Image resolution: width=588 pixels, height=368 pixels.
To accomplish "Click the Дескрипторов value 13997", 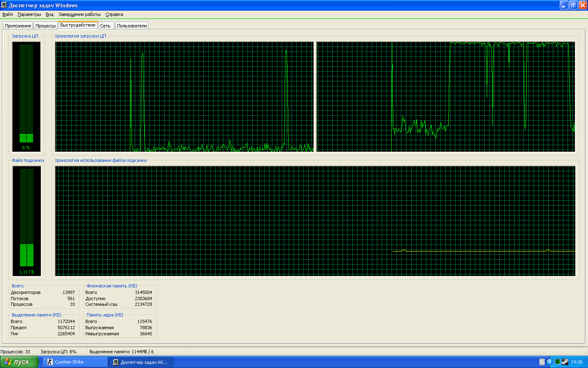I will (x=69, y=292).
